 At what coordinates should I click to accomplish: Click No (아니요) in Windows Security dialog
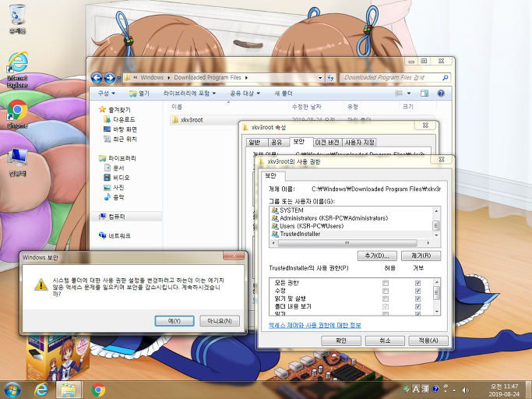click(220, 321)
